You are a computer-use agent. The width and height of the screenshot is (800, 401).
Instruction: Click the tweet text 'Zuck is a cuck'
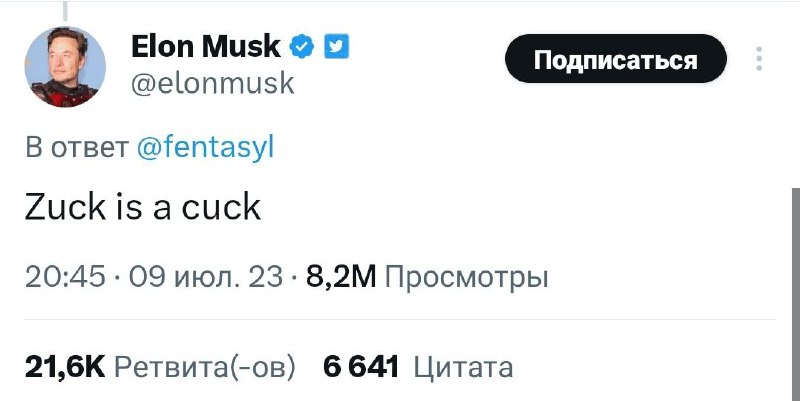142,207
